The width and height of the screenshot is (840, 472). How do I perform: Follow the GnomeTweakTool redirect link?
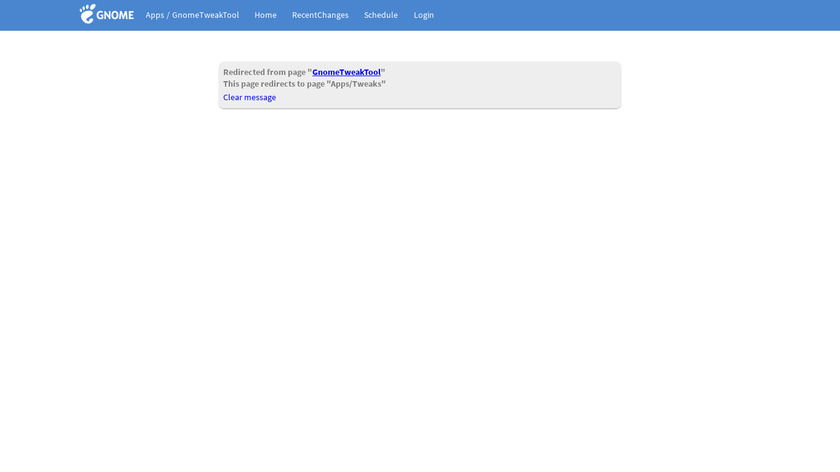pyautogui.click(x=346, y=72)
